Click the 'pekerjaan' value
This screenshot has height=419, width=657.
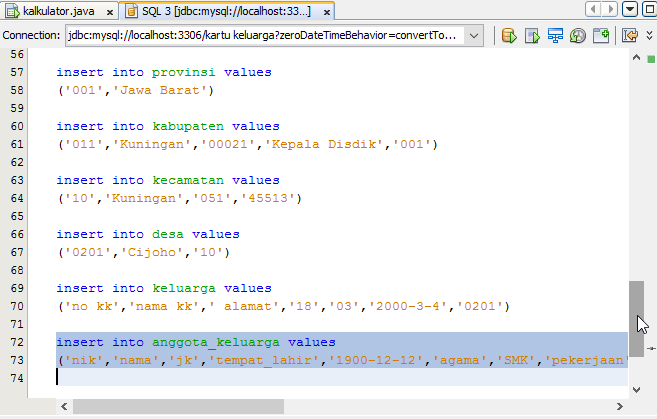pyautogui.click(x=586, y=360)
